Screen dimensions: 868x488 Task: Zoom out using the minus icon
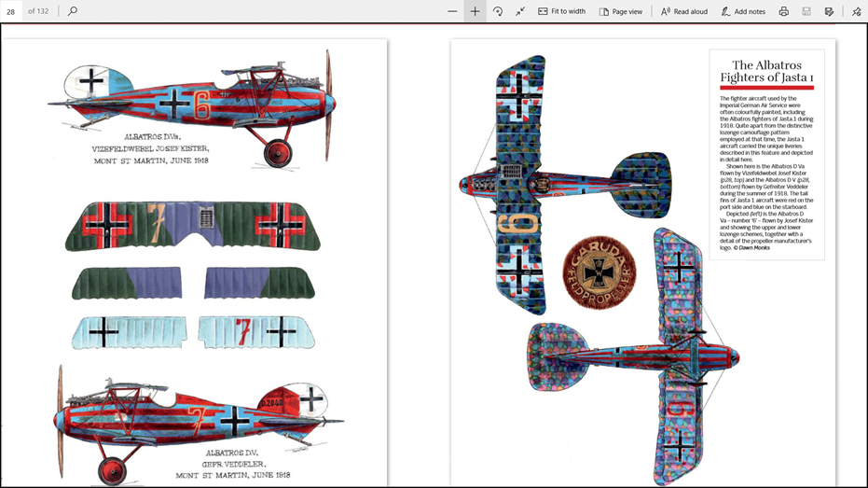[452, 11]
